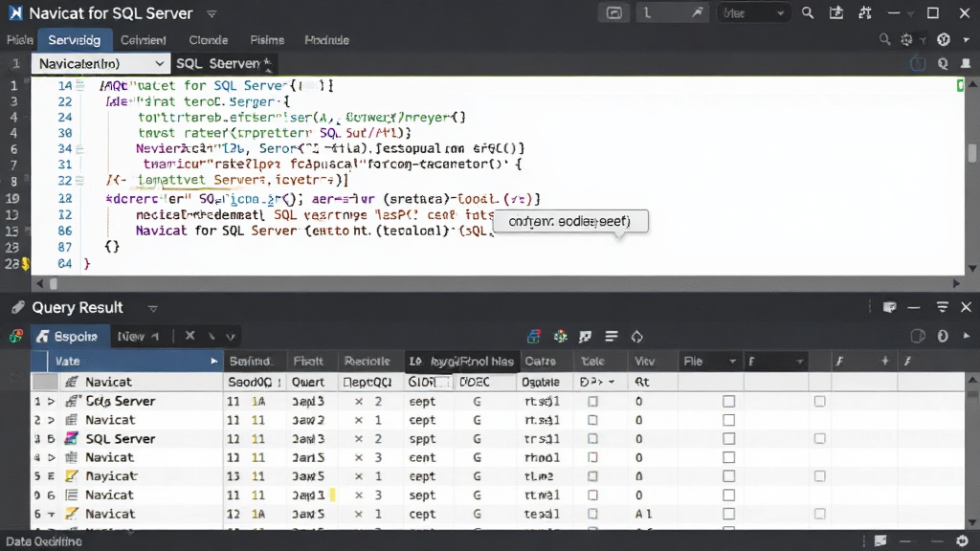Select the Espoite button in results toolbar
980x551 pixels.
71,337
